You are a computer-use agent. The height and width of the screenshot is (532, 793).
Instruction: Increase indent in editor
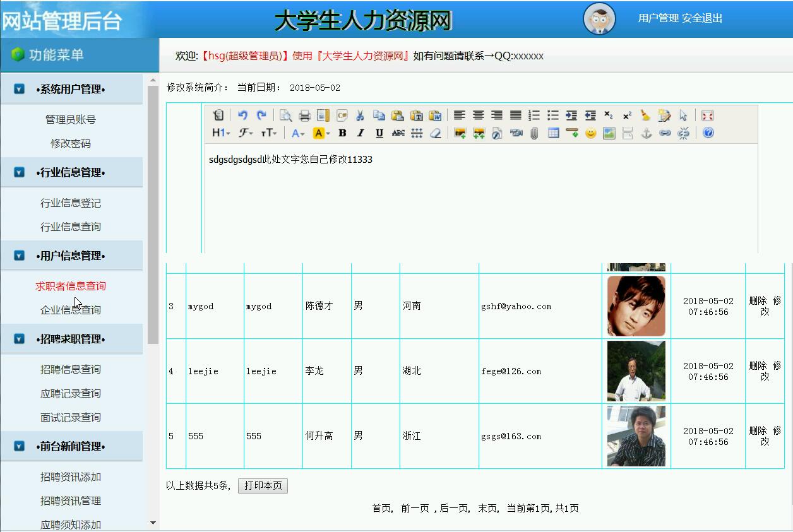pyautogui.click(x=571, y=115)
